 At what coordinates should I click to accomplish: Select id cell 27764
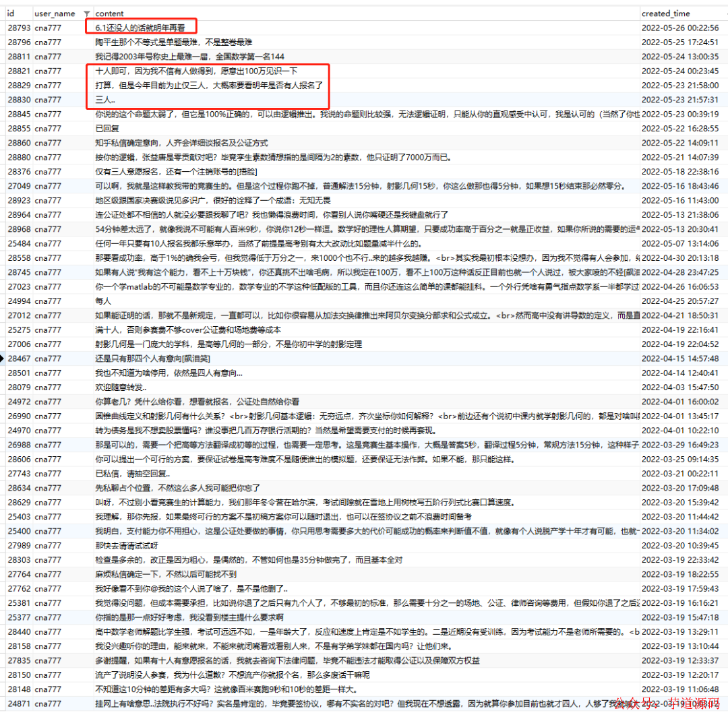19,575
